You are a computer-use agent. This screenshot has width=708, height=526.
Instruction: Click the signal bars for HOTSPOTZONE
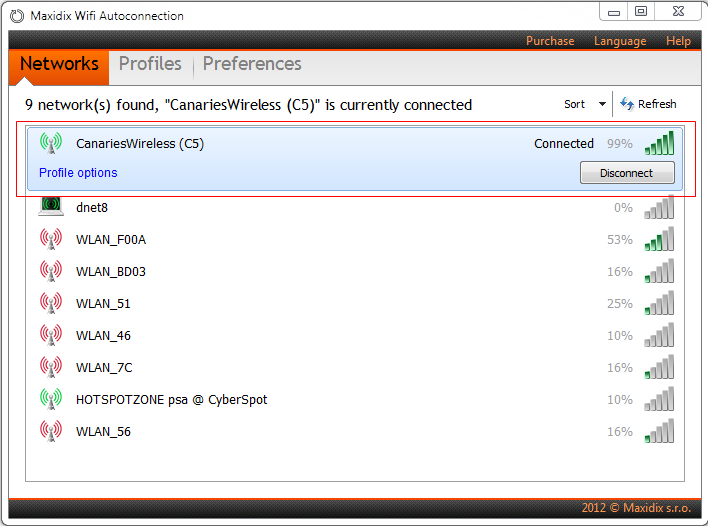659,399
